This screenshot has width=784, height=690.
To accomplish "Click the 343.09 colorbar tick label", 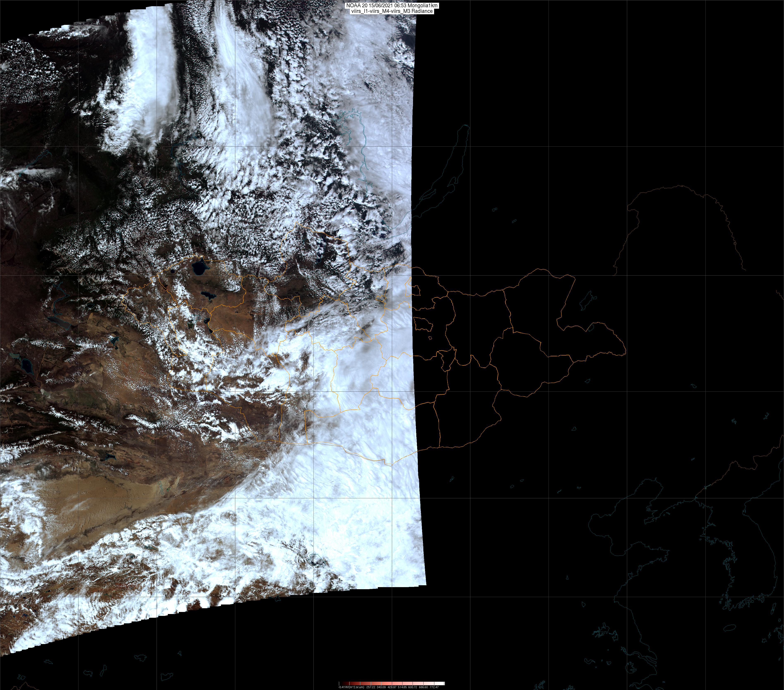I will click(x=381, y=687).
